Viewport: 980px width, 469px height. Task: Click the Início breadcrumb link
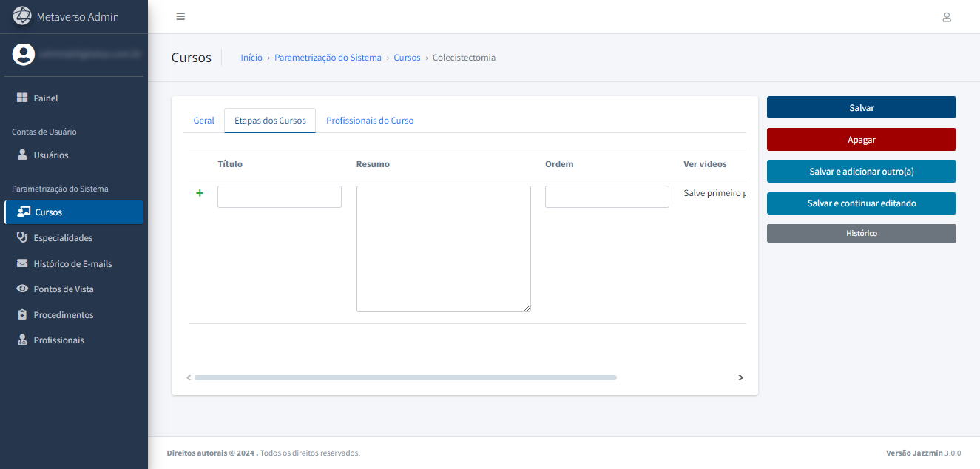point(251,58)
